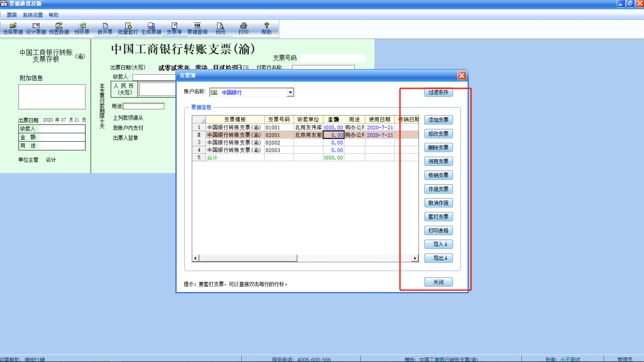Click the 关闭 button in 支票簿 dialog
This screenshot has height=362, width=644.
(x=438, y=282)
